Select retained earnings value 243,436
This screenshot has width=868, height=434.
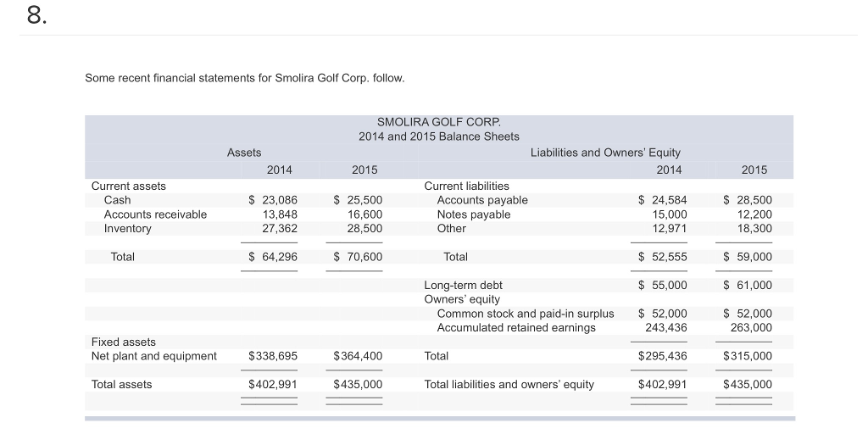[666, 328]
